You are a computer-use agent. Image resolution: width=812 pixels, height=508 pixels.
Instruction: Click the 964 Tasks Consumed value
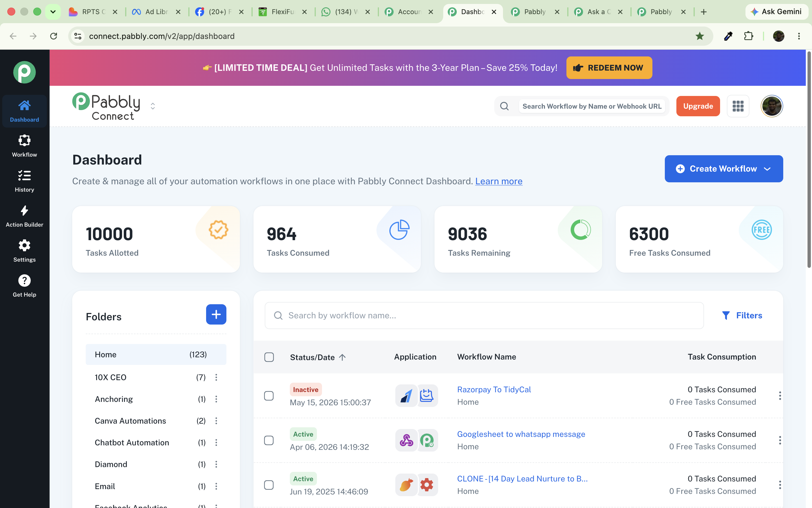281,234
